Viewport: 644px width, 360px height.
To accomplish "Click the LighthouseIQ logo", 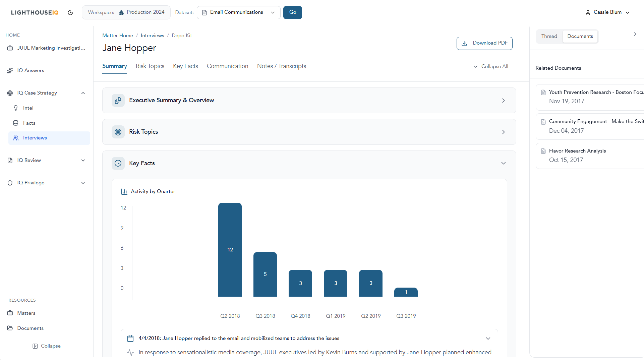I will click(35, 13).
